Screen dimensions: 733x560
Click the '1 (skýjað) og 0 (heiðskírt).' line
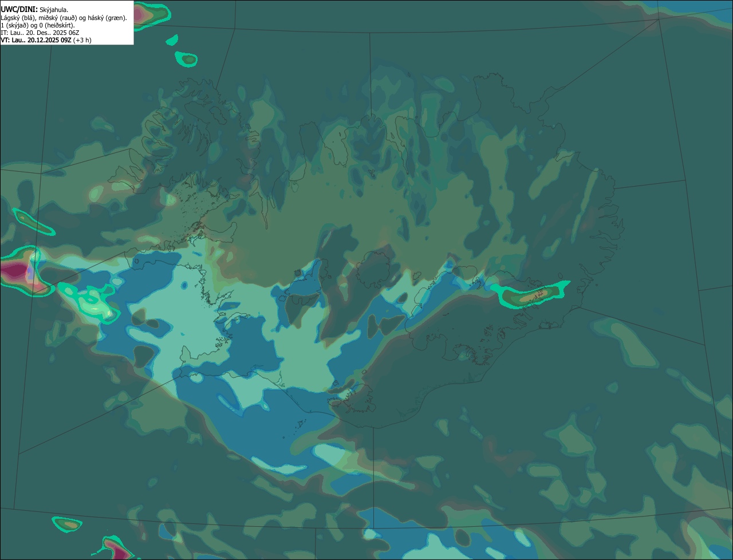click(38, 25)
